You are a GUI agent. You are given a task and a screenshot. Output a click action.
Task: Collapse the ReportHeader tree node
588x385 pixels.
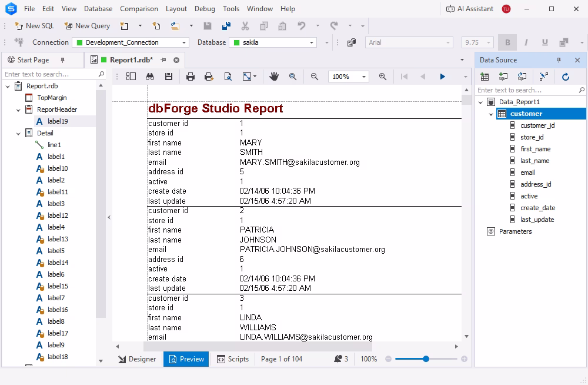pos(18,110)
